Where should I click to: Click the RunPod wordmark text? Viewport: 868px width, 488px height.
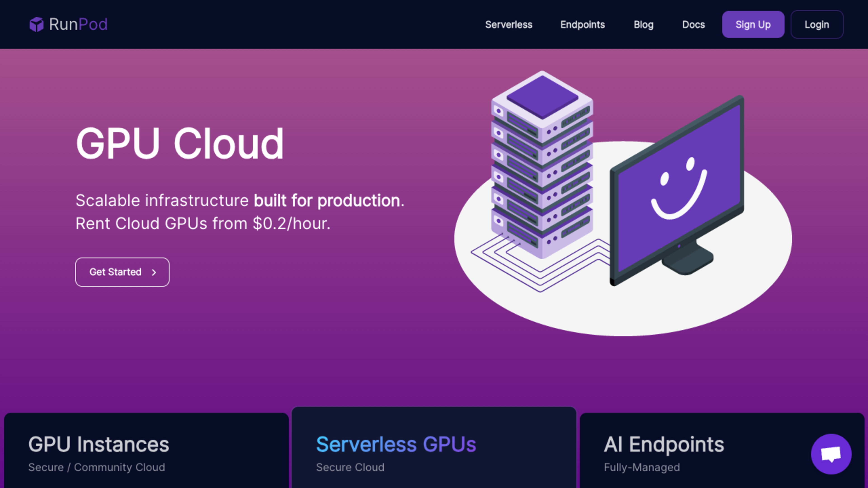(x=78, y=24)
